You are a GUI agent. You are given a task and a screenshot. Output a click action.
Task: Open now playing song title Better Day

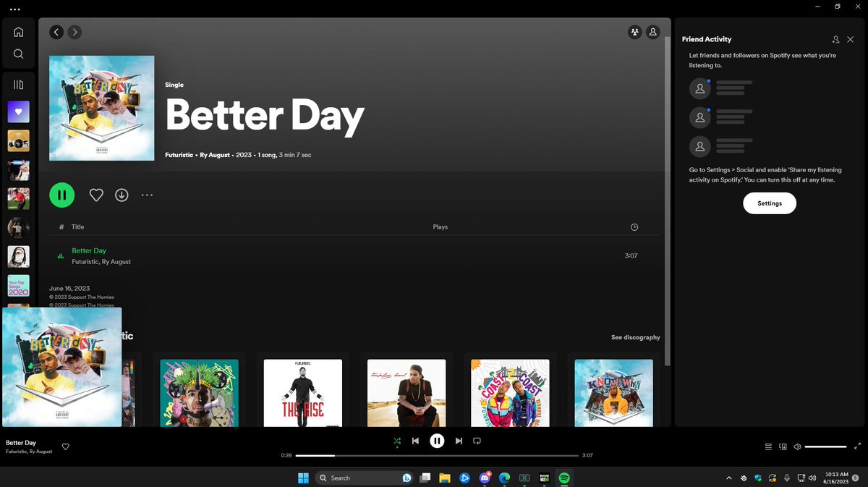21,442
